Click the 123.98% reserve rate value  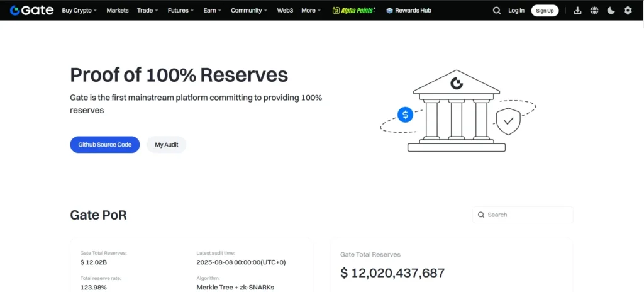93,287
